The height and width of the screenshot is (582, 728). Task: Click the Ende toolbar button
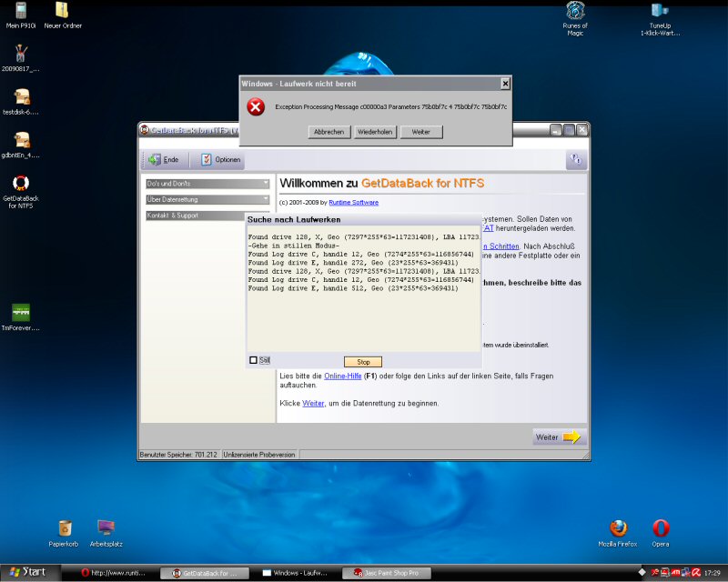click(x=164, y=160)
